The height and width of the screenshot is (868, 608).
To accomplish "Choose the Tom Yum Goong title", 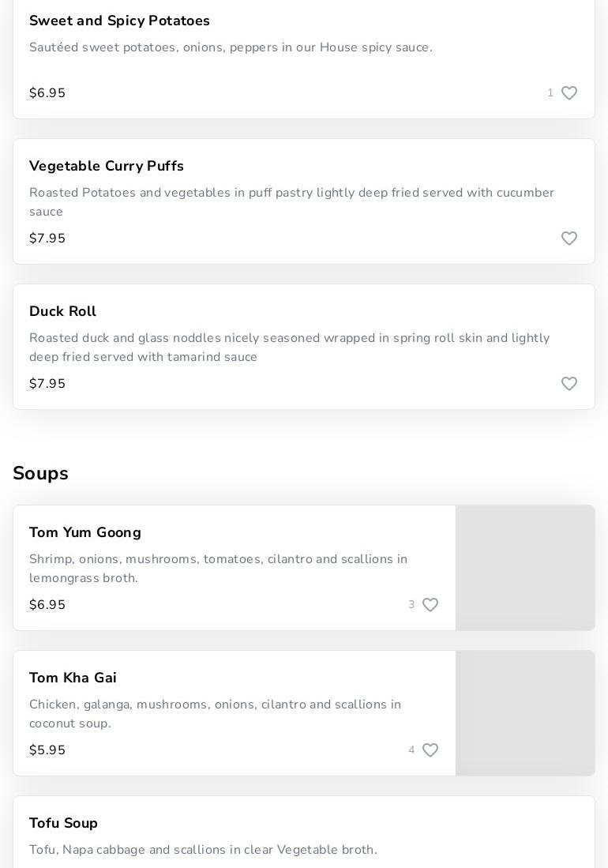I will pyautogui.click(x=85, y=532).
